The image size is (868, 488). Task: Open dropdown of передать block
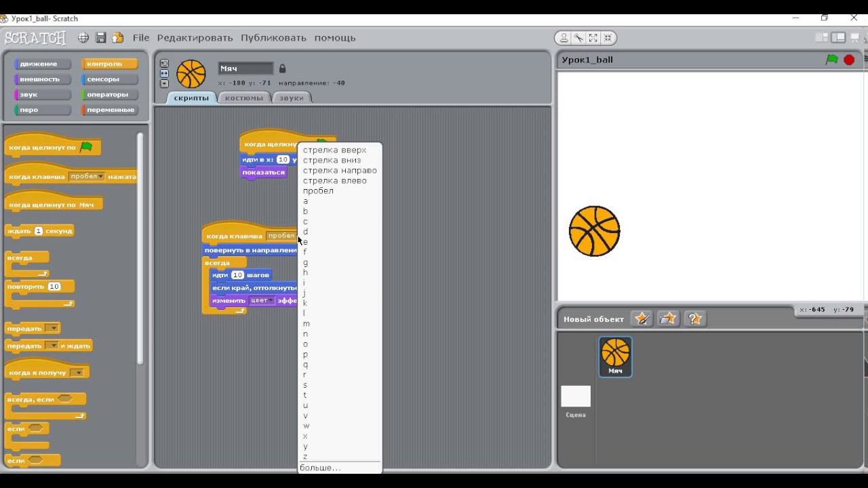click(x=52, y=329)
